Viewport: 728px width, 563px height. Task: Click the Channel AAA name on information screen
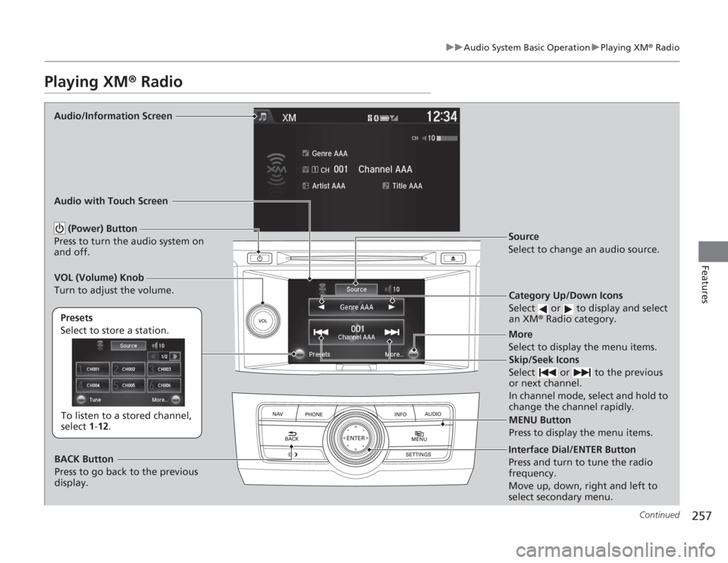click(385, 169)
